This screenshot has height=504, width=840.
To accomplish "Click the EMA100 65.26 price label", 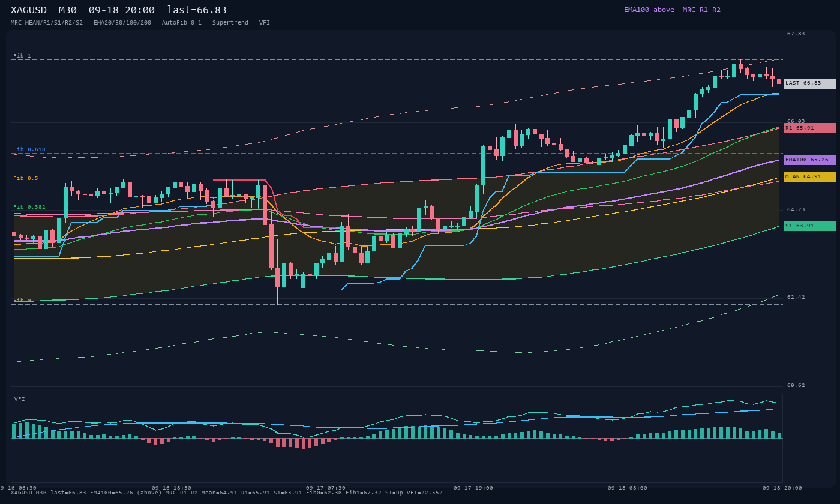I will click(x=809, y=160).
